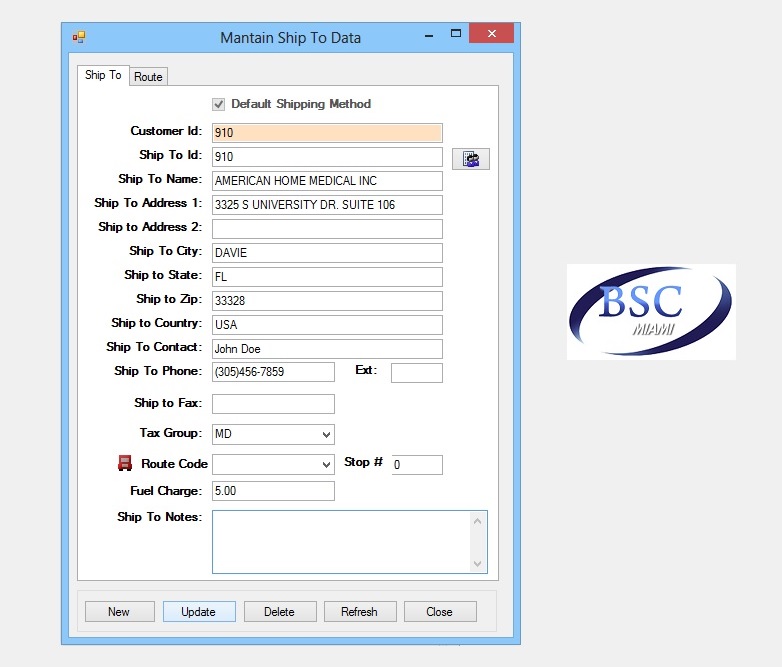This screenshot has height=667, width=782.
Task: Click the Close button at bottom
Action: (440, 612)
